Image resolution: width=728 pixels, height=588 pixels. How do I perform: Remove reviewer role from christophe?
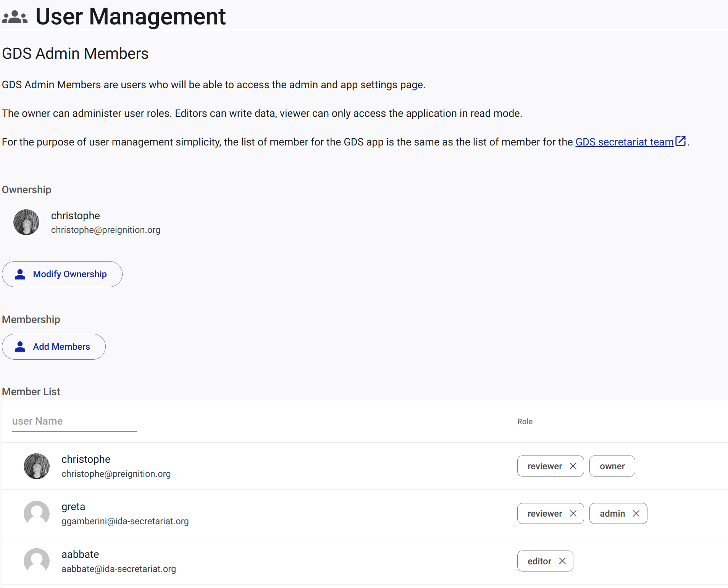(573, 466)
